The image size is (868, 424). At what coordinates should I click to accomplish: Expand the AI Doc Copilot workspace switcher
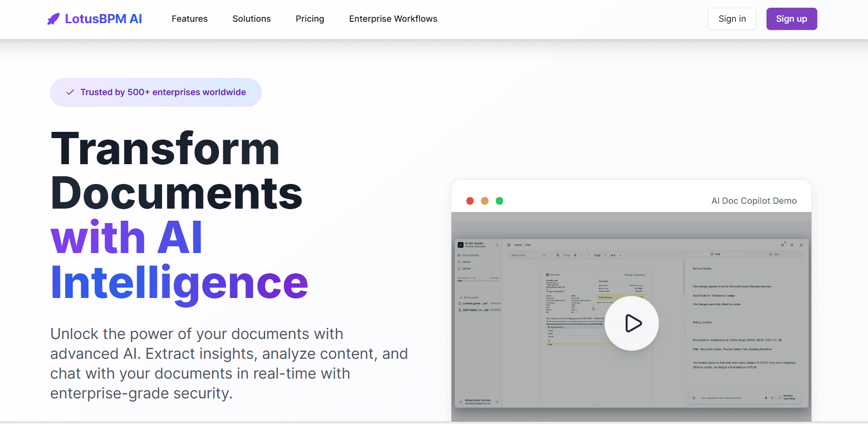[x=497, y=245]
